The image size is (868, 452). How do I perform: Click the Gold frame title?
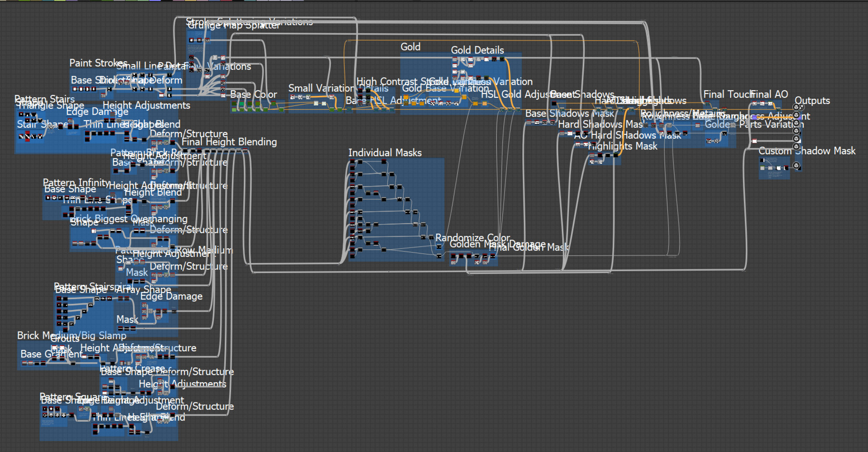point(410,47)
